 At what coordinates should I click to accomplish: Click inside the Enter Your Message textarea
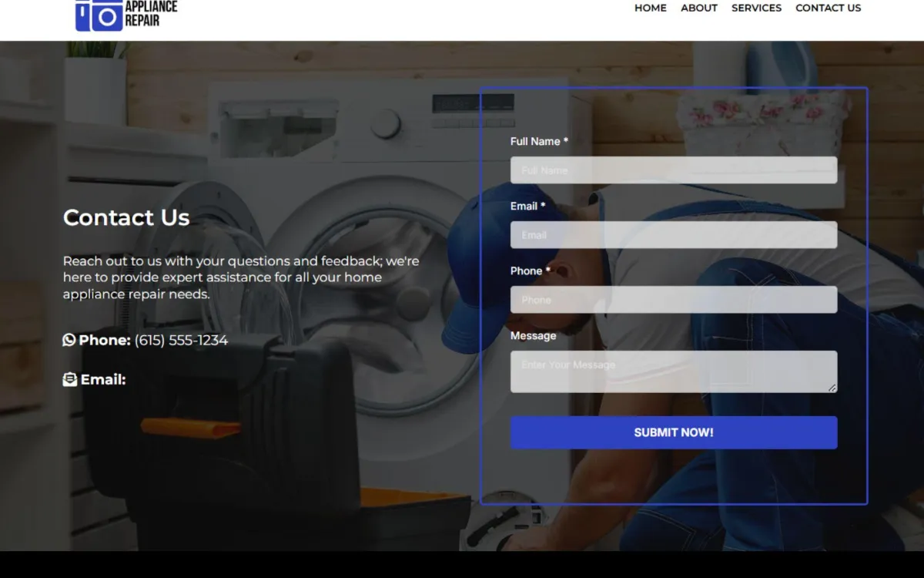click(674, 371)
